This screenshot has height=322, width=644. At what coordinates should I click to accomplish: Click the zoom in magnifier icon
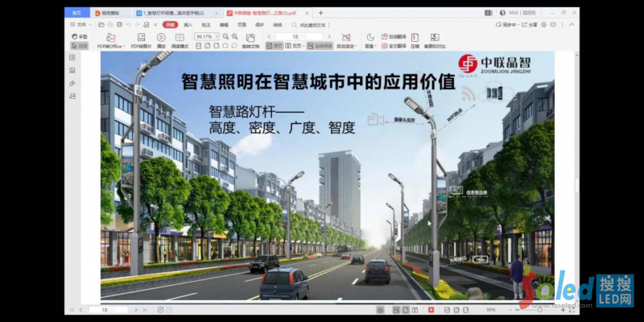[x=233, y=36]
